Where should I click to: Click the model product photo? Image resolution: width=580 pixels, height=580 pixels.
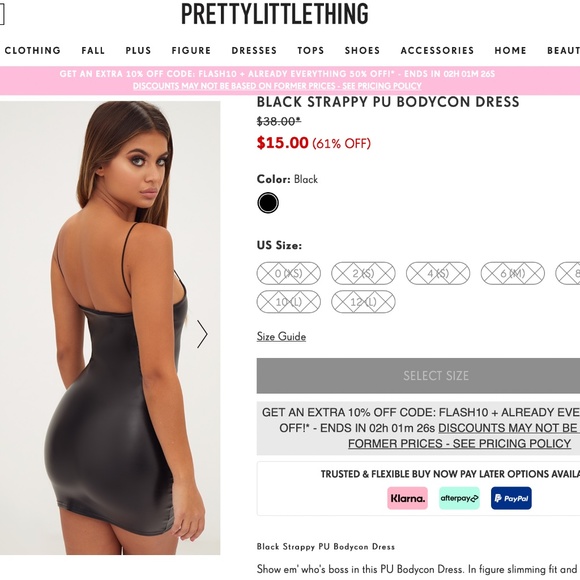click(110, 328)
